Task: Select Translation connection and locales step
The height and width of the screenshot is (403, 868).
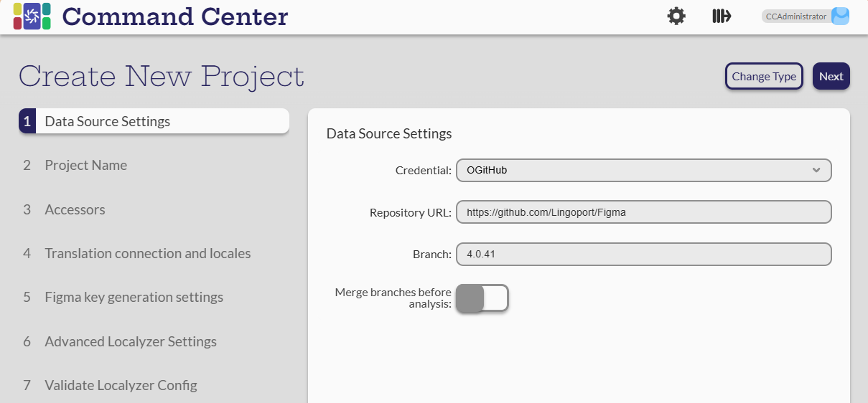Action: click(x=147, y=253)
